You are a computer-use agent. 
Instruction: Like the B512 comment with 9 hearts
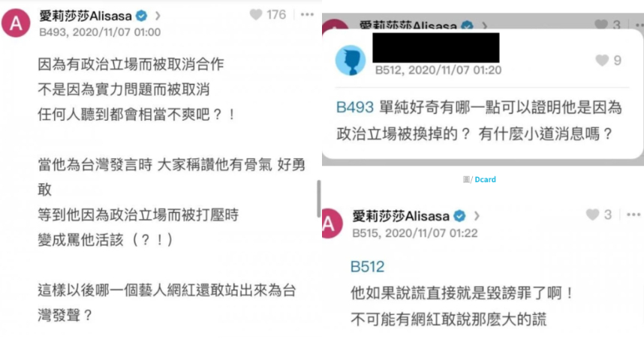tap(602, 60)
